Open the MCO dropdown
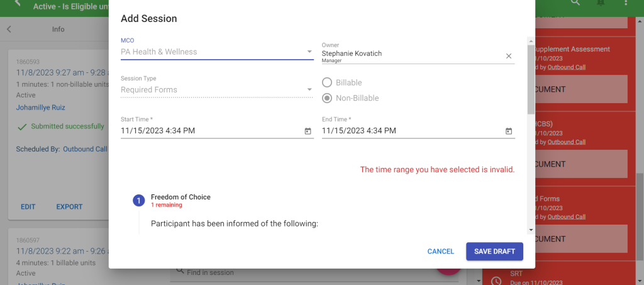 [216, 52]
